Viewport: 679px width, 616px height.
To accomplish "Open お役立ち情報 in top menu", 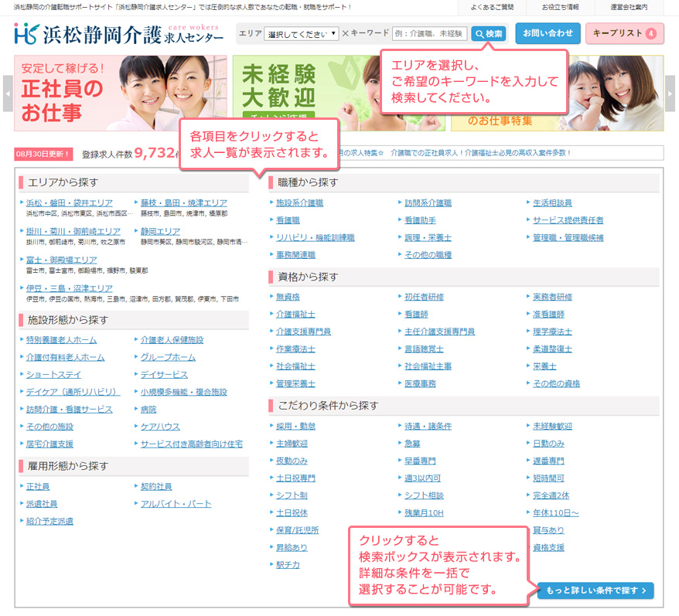I will (x=561, y=8).
